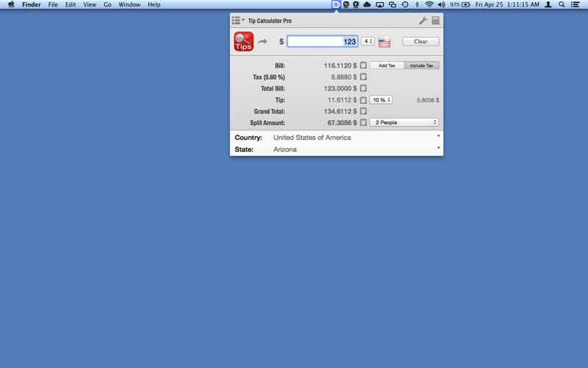Open the Finder menu

[32, 4]
